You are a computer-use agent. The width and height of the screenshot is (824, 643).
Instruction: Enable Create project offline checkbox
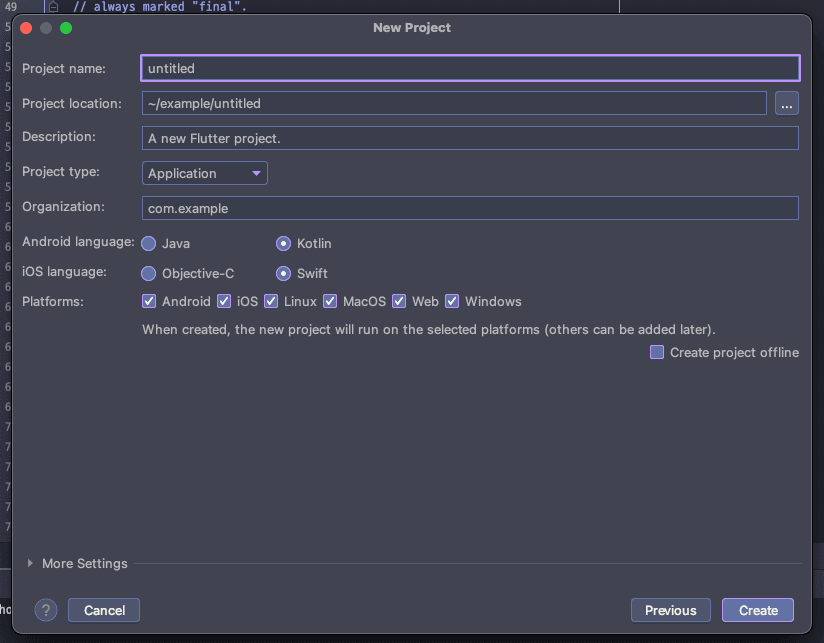click(x=657, y=352)
